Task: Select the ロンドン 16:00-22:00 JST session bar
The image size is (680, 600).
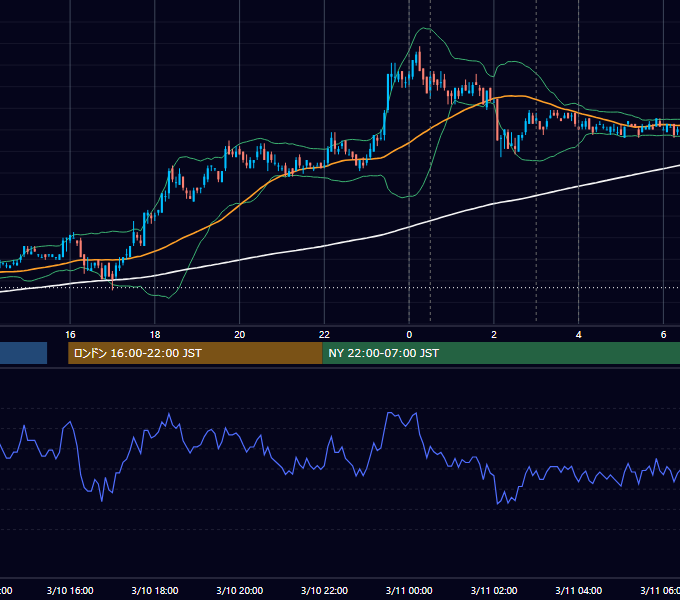Action: click(x=195, y=353)
